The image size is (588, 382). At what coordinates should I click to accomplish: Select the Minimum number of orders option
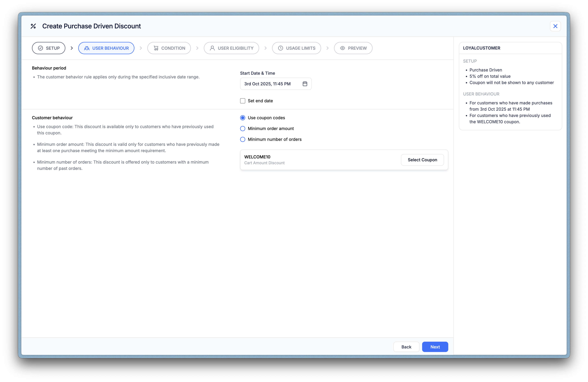(243, 140)
